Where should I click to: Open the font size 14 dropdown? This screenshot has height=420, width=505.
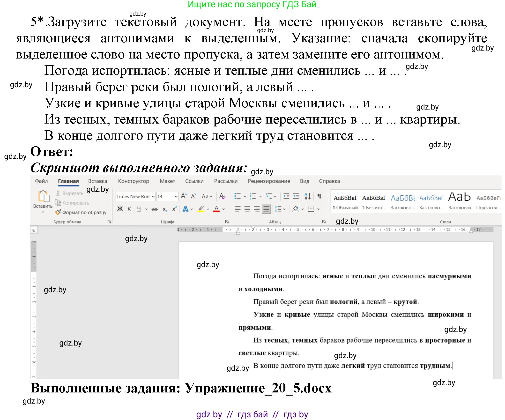tap(176, 197)
